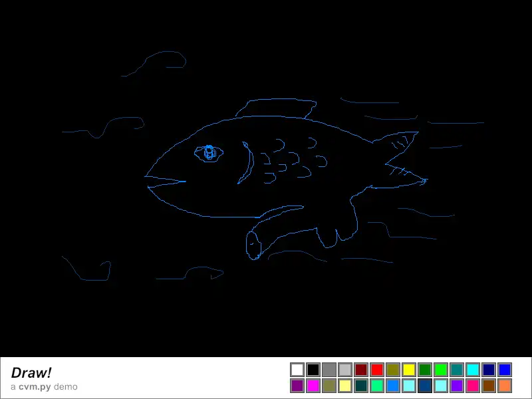Choose the violet swatch
The image size is (532, 399).
click(x=457, y=386)
